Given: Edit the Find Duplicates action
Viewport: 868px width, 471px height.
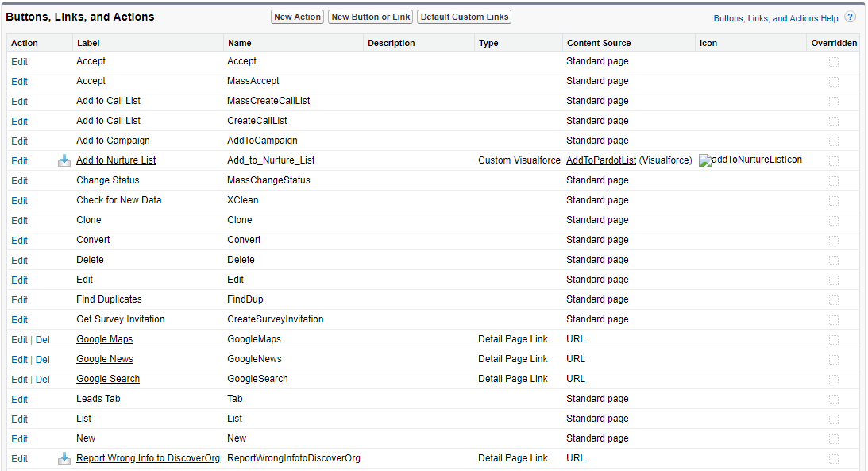Looking at the screenshot, I should tap(19, 299).
